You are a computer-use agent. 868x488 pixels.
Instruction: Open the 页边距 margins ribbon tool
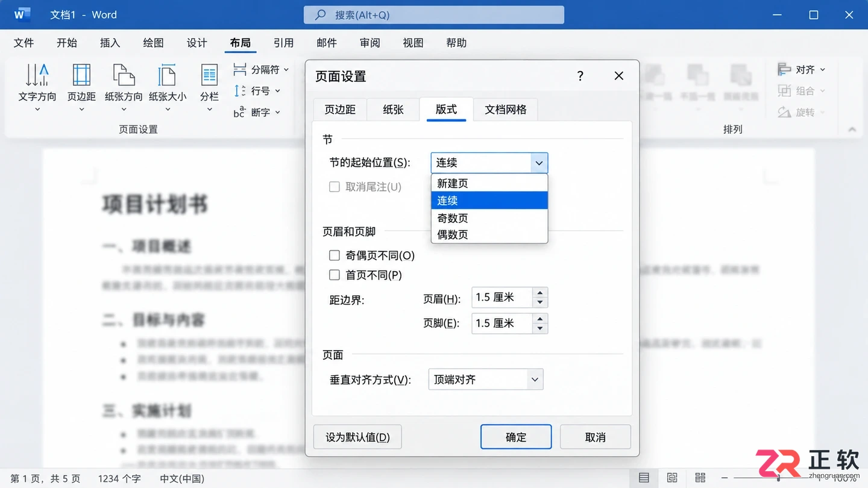click(x=81, y=88)
